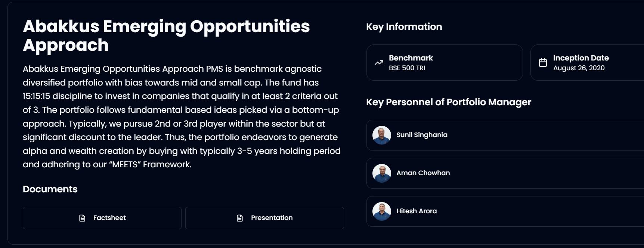This screenshot has height=248, width=644.
Task: Click the fund description paragraph
Action: (x=182, y=117)
